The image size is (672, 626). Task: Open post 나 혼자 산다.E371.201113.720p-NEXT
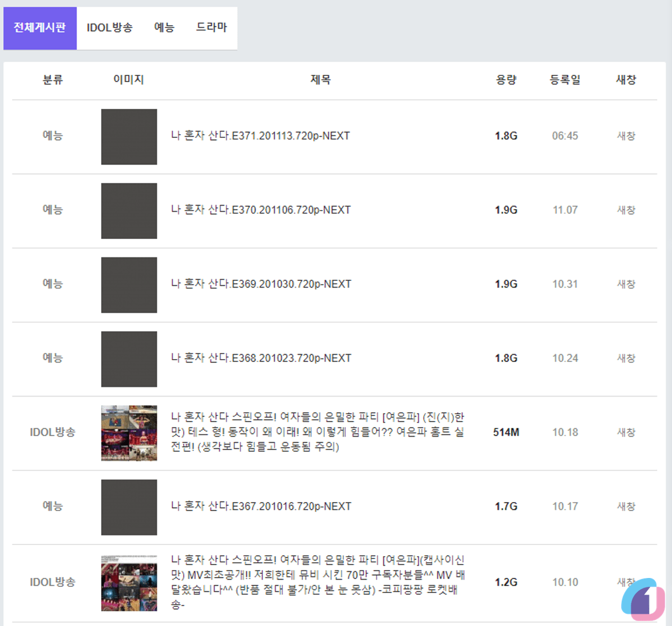[261, 136]
